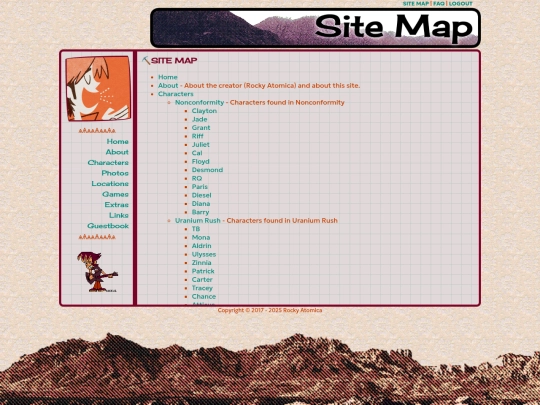Open Barry character page
The image size is (540, 405).
pos(200,212)
